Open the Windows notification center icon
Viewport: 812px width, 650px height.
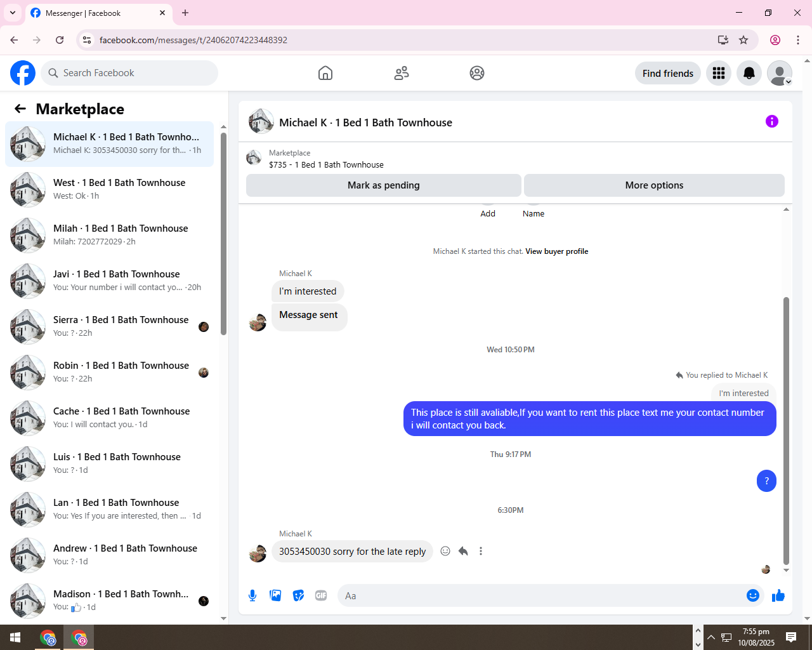[x=791, y=637]
